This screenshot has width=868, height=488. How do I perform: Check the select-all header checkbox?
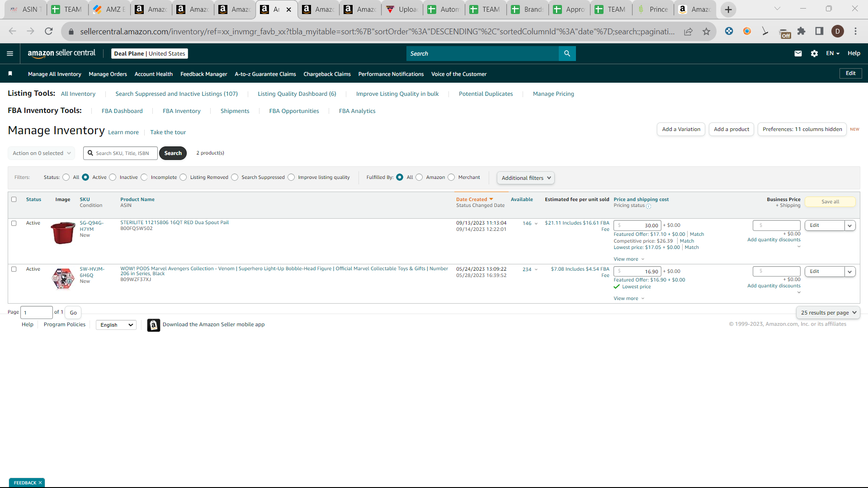14,199
